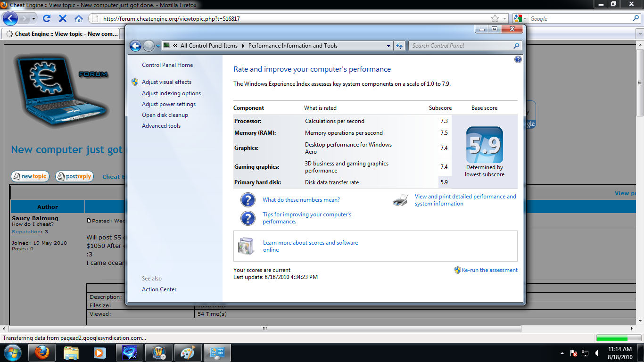Viewport: 644px width, 362px height.
Task: Expand the arrow after All Control Panel Items
Action: point(243,46)
